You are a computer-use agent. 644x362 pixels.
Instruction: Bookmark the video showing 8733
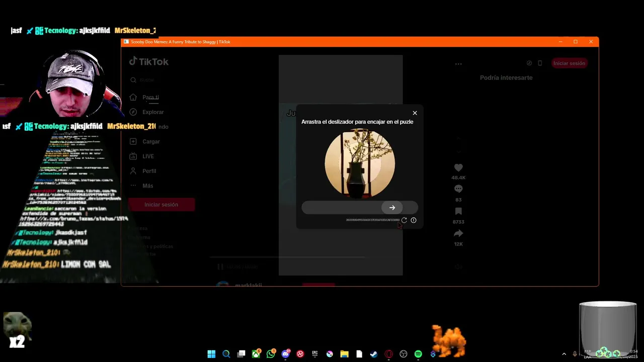coord(458,211)
